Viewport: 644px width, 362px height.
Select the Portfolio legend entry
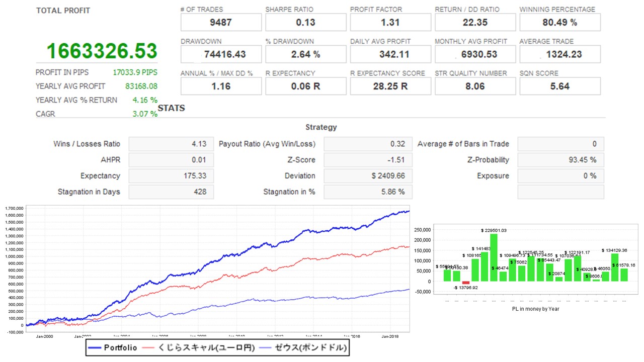pyautogui.click(x=113, y=348)
